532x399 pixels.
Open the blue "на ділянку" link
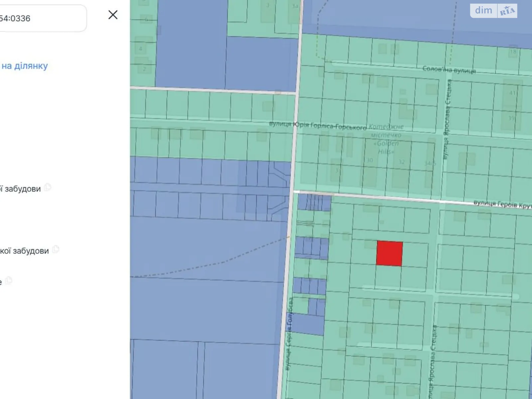click(24, 66)
